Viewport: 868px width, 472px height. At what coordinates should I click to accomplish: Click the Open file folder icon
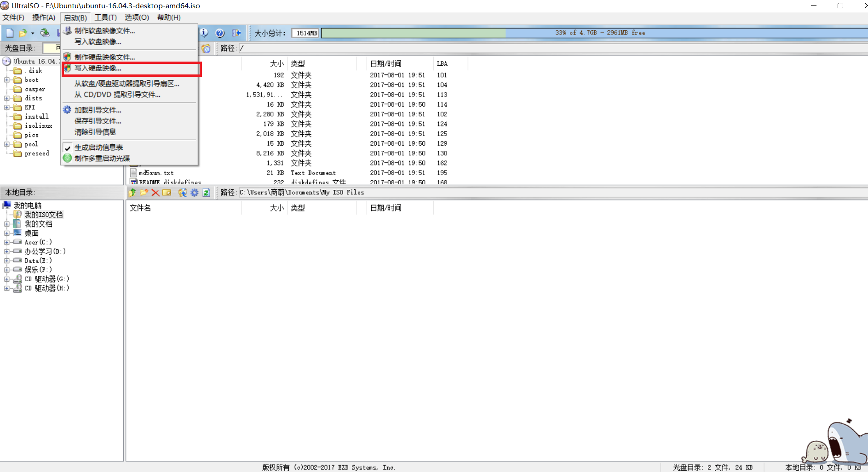23,33
